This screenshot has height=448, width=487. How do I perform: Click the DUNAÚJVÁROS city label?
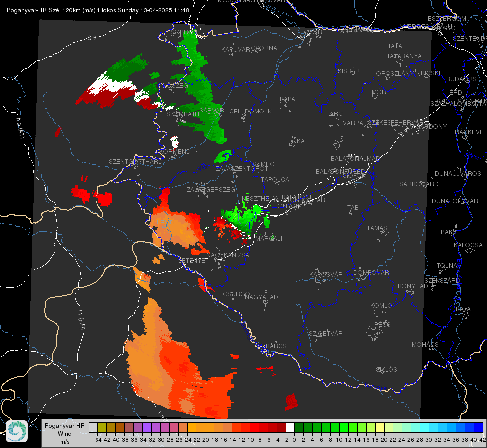tap(458, 173)
